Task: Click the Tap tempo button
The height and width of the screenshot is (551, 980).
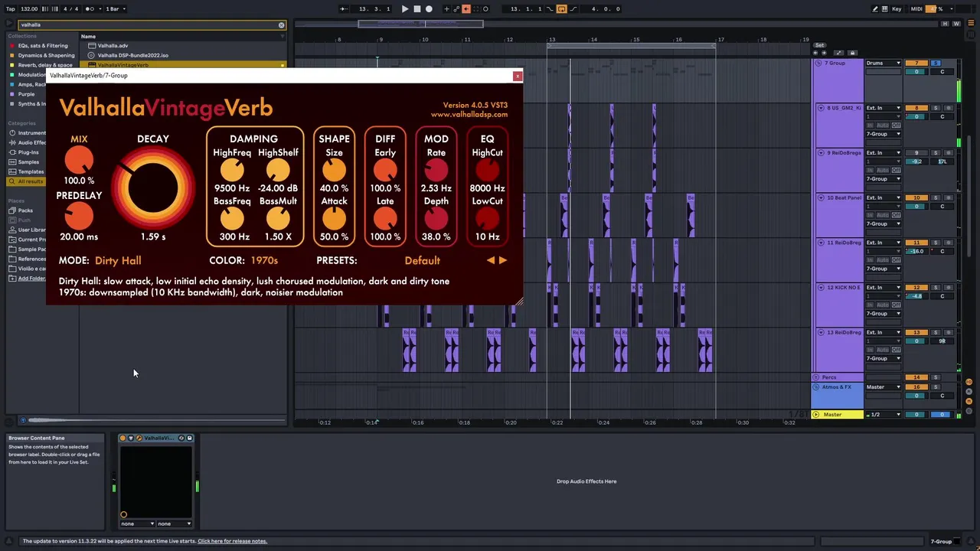Action: pyautogui.click(x=11, y=9)
